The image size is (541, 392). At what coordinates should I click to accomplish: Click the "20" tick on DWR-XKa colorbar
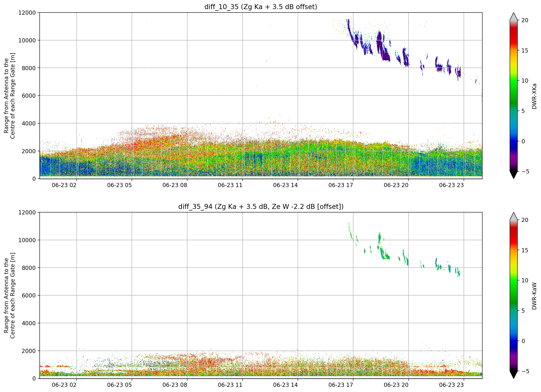(525, 20)
